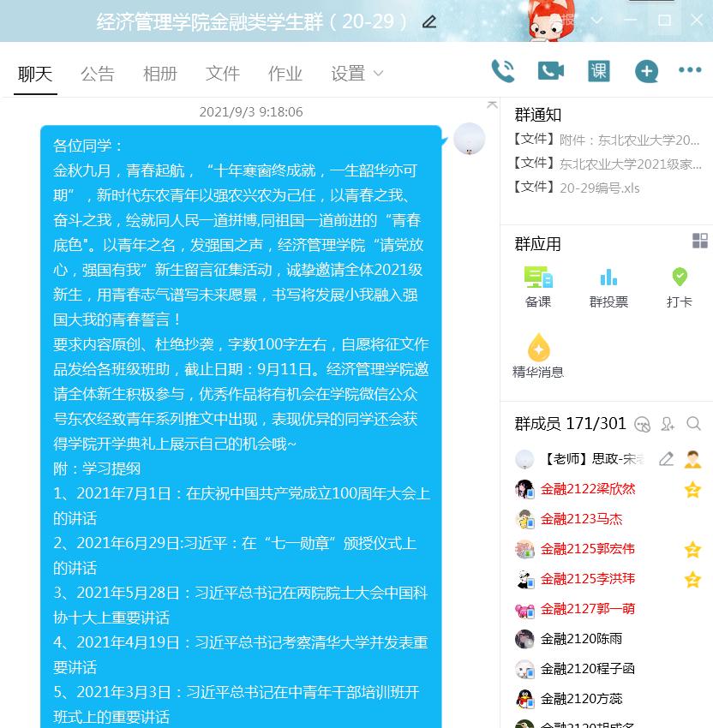
Task: Open the three-dots more options menu
Action: tap(690, 71)
